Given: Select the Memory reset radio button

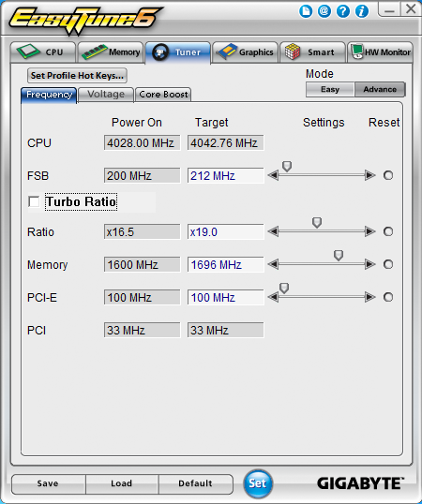Looking at the screenshot, I should [388, 264].
